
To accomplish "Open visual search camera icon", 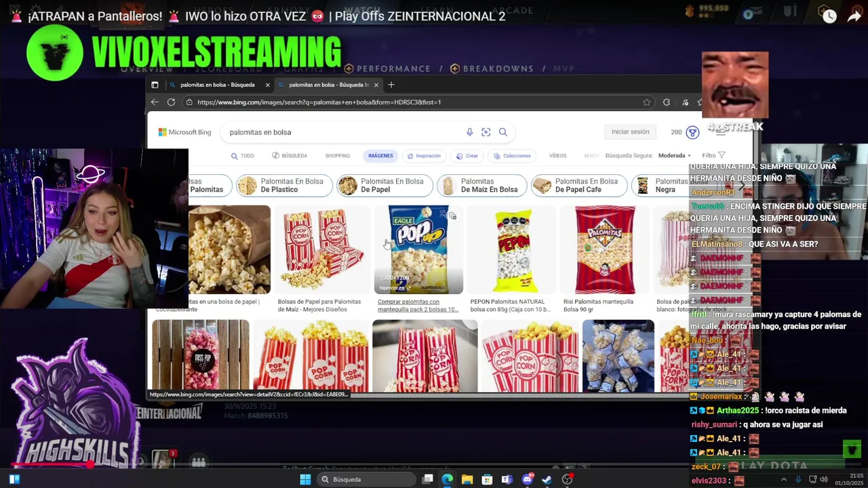I will [x=486, y=132].
